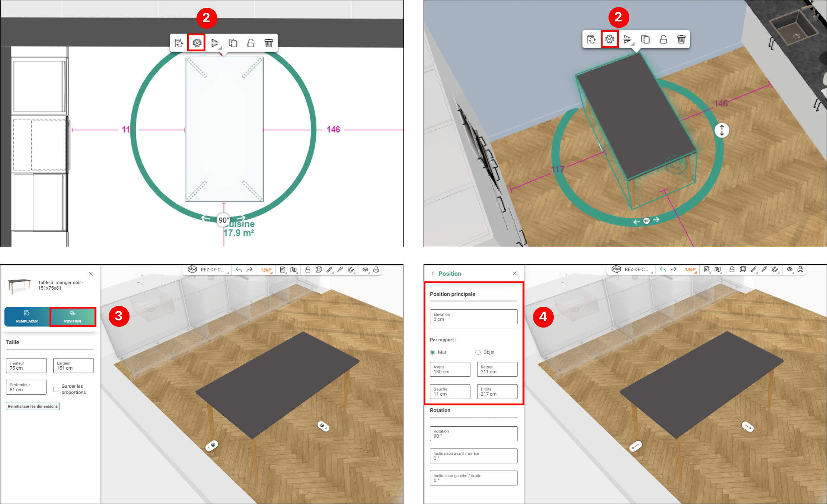The image size is (827, 504).
Task: Click replace icon in top 3D view toolbar
Action: coord(591,39)
